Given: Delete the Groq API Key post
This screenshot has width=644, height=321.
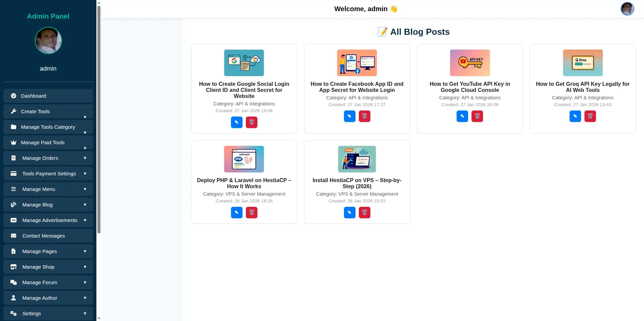Looking at the screenshot, I should [590, 116].
